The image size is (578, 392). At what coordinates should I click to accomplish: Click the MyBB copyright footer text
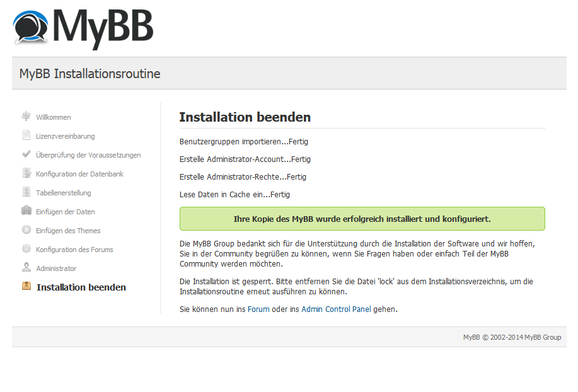tap(512, 337)
